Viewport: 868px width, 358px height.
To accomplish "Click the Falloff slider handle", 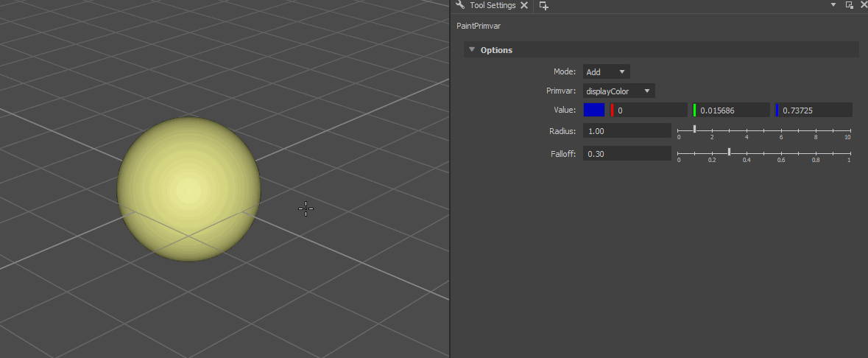I will 729,151.
